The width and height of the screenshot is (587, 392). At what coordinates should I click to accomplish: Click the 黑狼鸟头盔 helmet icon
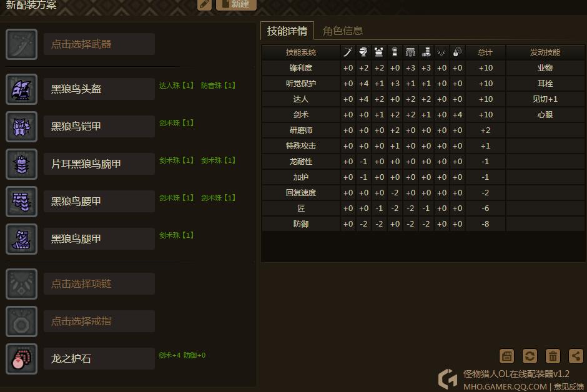pyautogui.click(x=21, y=89)
